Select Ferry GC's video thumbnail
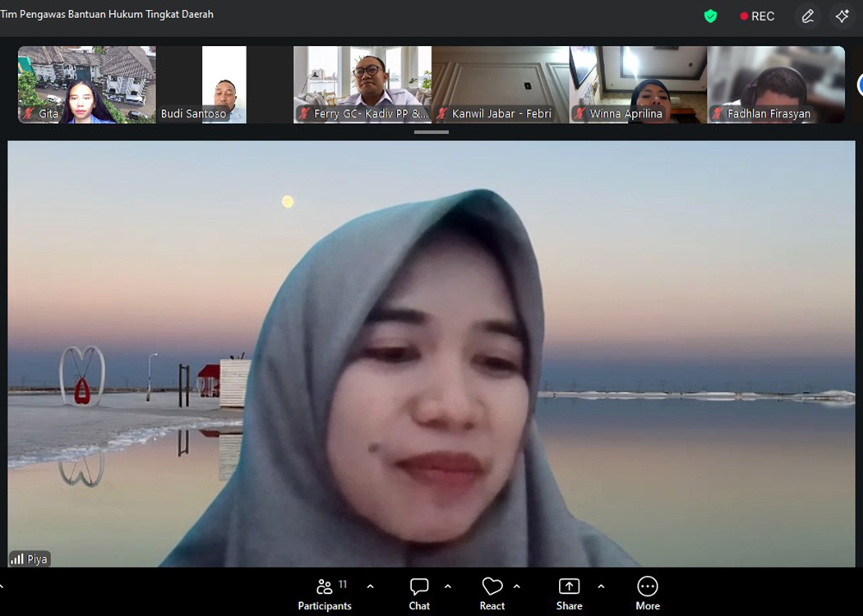This screenshot has height=616, width=863. (362, 85)
